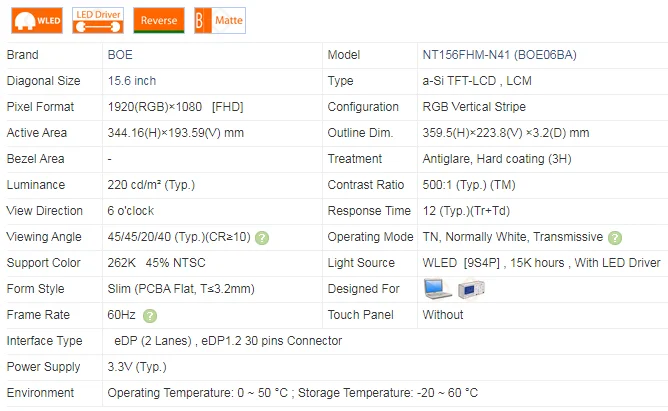Click the Viewing Angle label

coord(44,237)
